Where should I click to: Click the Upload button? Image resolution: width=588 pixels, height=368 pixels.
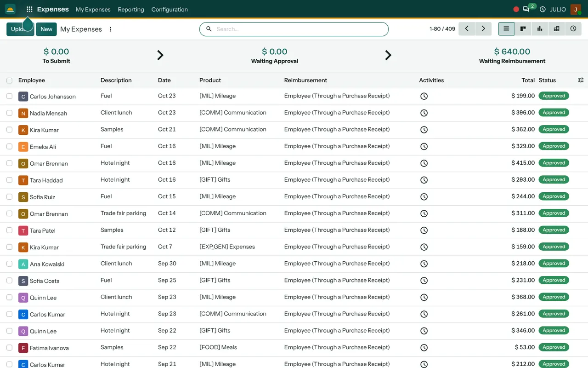point(20,29)
